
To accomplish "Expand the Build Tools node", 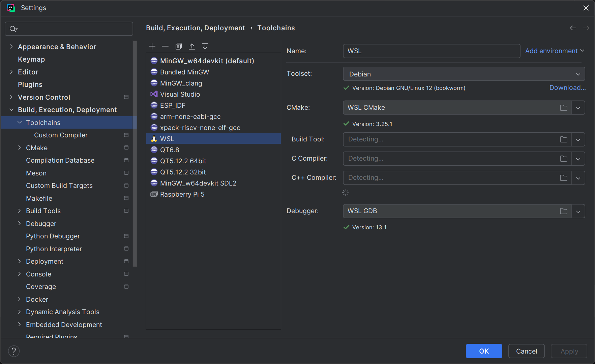I will pos(20,211).
